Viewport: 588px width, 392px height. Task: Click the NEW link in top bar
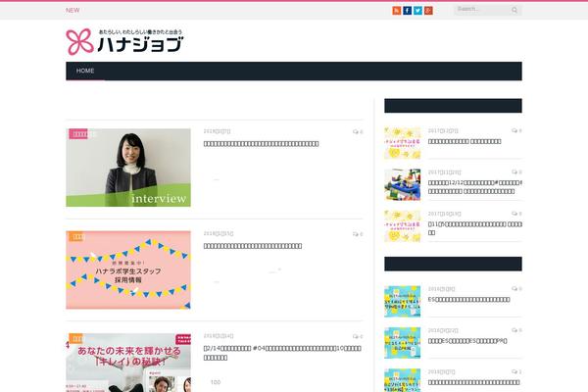73,10
